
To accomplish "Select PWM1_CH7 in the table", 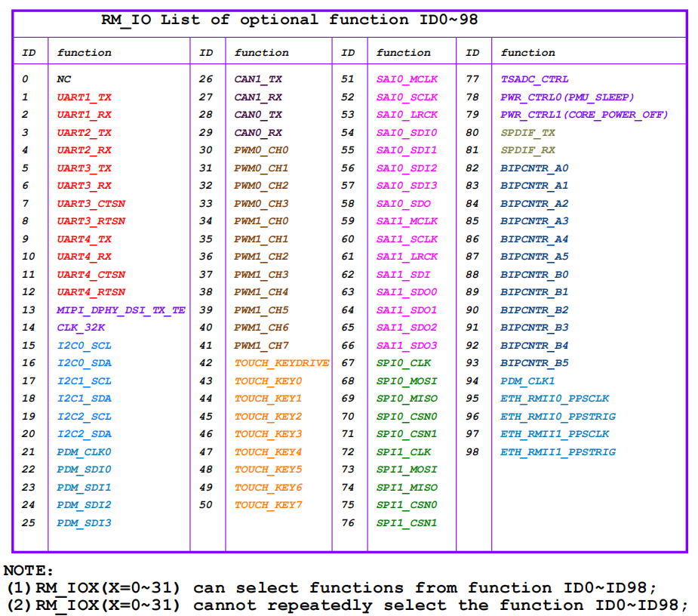I will [261, 346].
